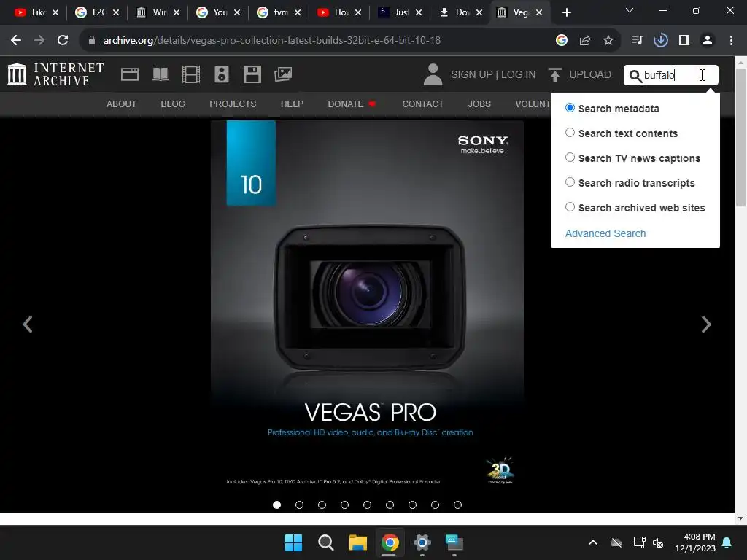Go back with the browser back arrow
The width and height of the screenshot is (747, 560).
pos(16,41)
